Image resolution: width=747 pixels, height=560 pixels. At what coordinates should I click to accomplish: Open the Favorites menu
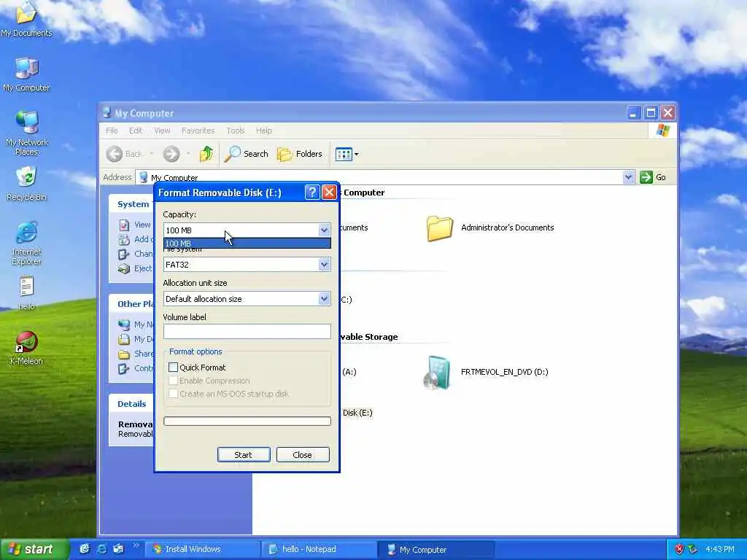pos(198,131)
